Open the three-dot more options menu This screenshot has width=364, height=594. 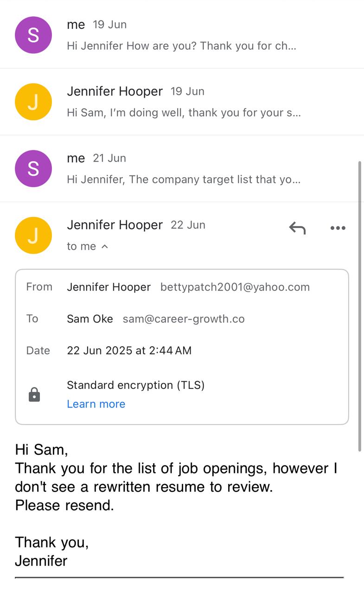pyautogui.click(x=338, y=228)
